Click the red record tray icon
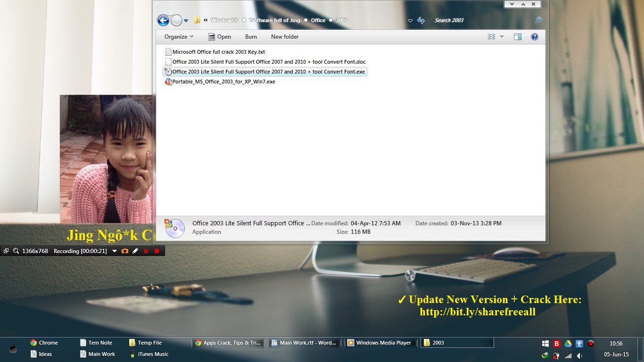This screenshot has width=644, height=362. [591, 344]
